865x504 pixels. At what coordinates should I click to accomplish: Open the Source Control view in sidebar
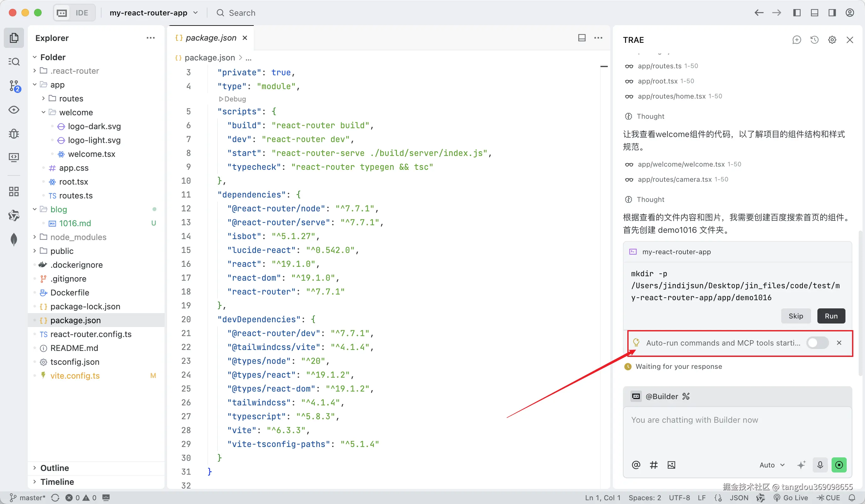[14, 86]
